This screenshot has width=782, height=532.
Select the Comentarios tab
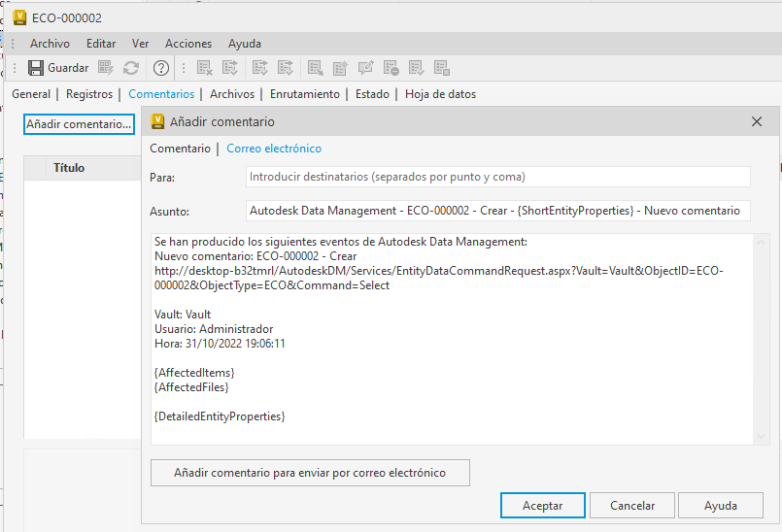tap(161, 94)
